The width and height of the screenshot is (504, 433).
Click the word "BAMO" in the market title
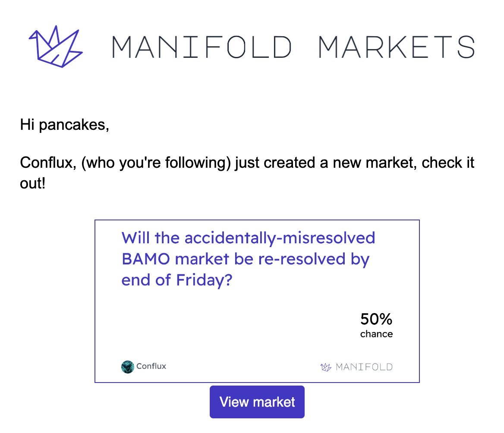[x=145, y=259]
